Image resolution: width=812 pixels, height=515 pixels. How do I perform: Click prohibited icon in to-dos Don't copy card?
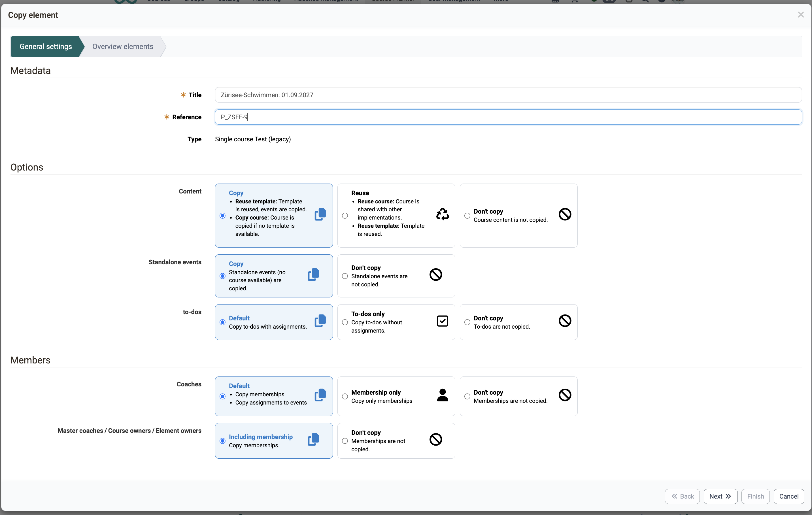coord(565,321)
